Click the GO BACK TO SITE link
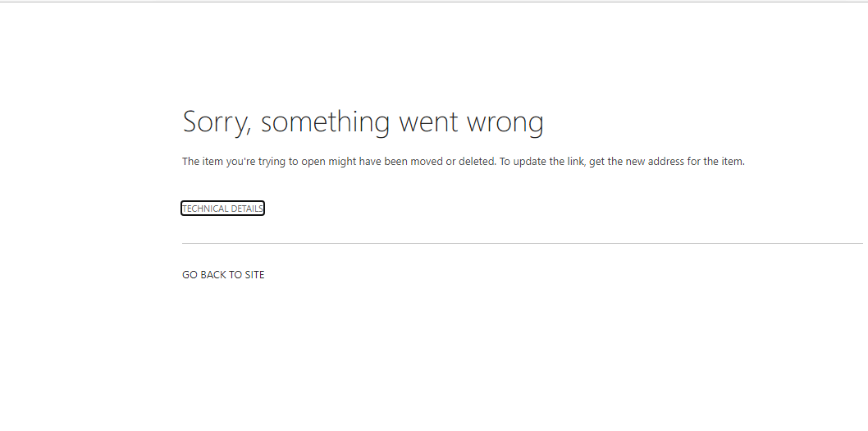 click(x=223, y=275)
